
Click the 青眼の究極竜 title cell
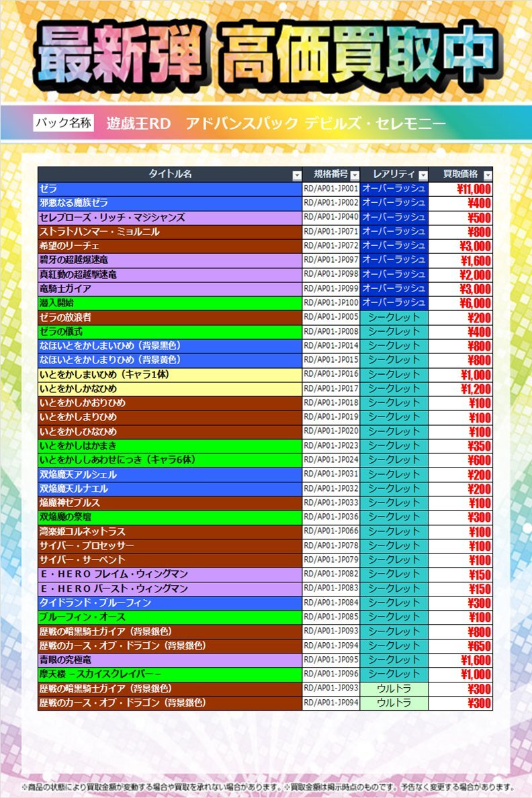(170, 660)
